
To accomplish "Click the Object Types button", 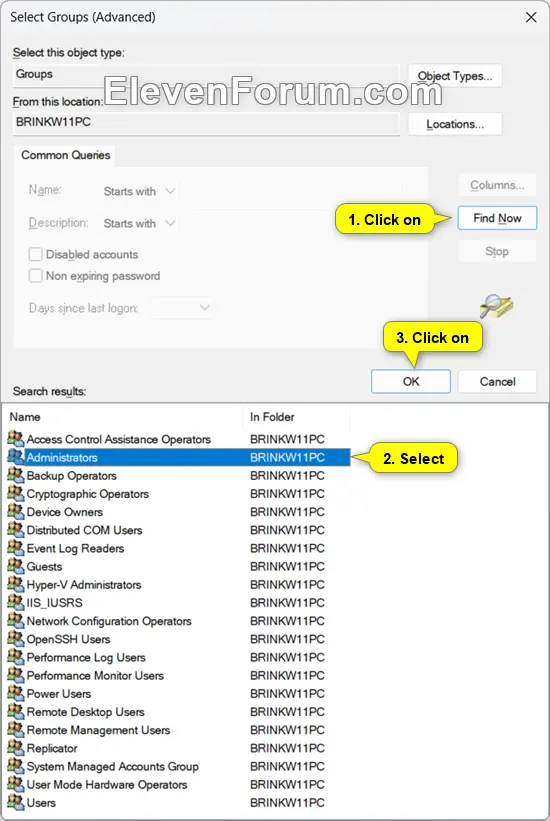I will (455, 76).
